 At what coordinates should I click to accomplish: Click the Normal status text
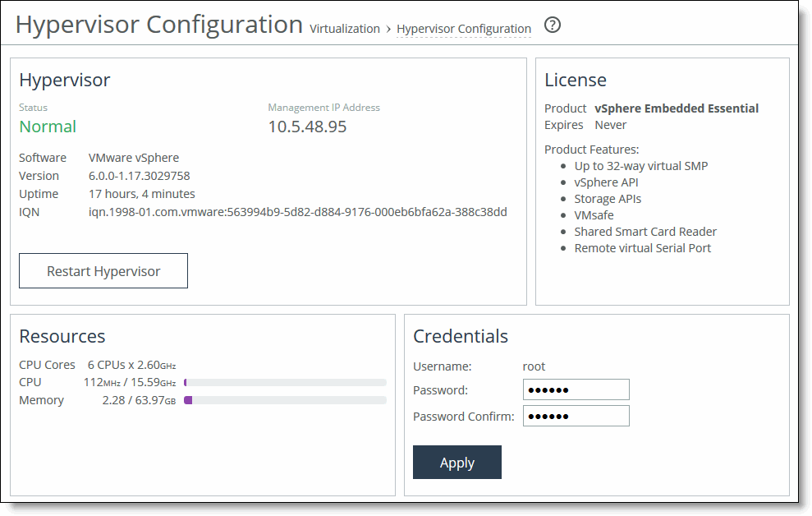click(48, 127)
